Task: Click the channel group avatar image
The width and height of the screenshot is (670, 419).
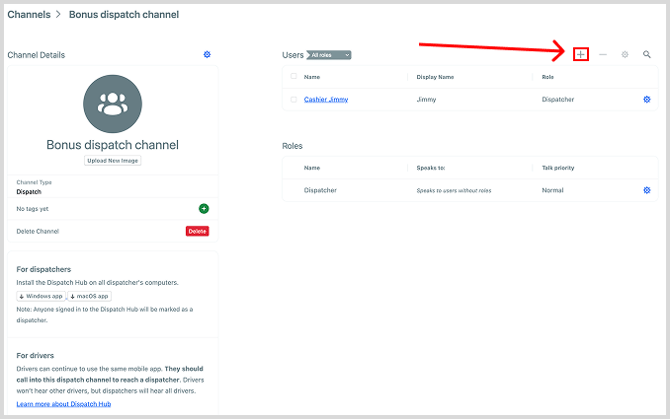Action: coord(112,104)
